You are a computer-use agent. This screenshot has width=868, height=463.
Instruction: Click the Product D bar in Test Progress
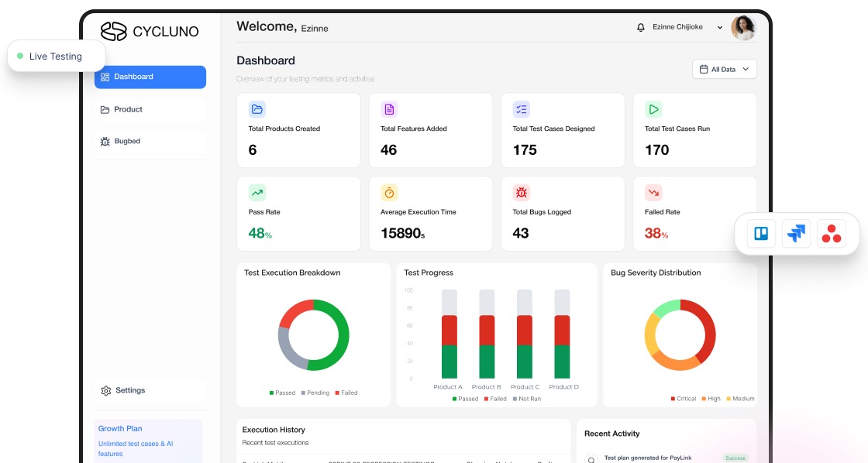point(563,334)
